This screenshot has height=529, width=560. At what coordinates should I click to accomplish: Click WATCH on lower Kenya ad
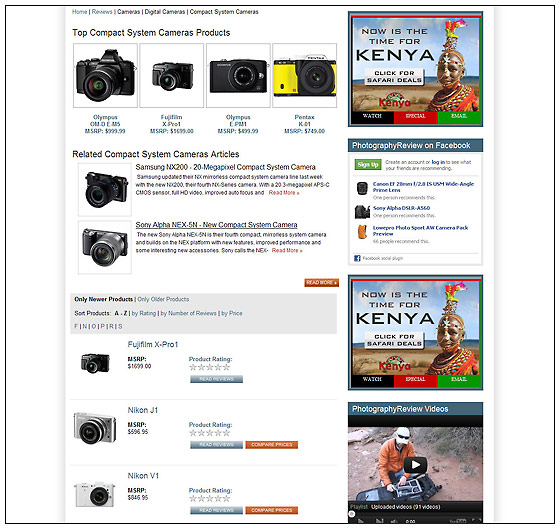coord(372,380)
